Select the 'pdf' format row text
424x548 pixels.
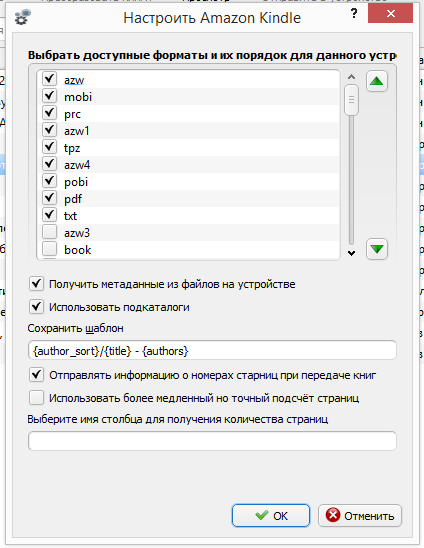point(73,199)
